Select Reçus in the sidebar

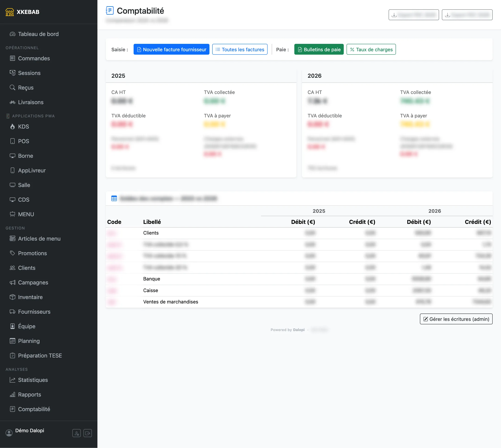click(x=22, y=88)
